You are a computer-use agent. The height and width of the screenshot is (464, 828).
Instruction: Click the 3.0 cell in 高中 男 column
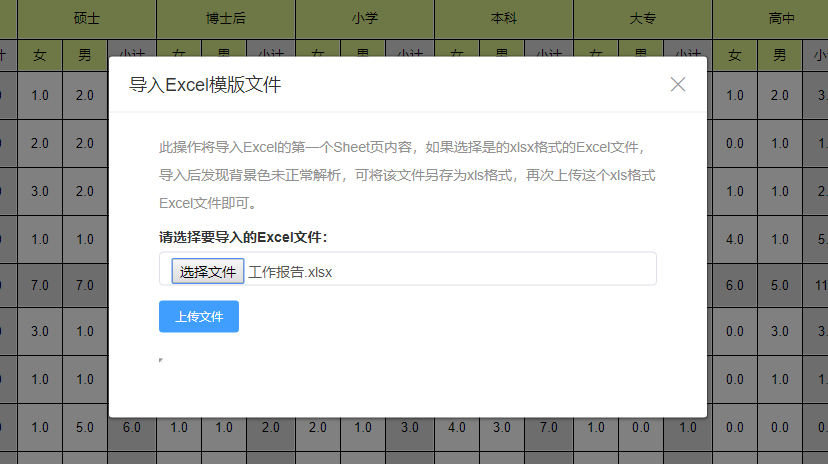pyautogui.click(x=780, y=331)
